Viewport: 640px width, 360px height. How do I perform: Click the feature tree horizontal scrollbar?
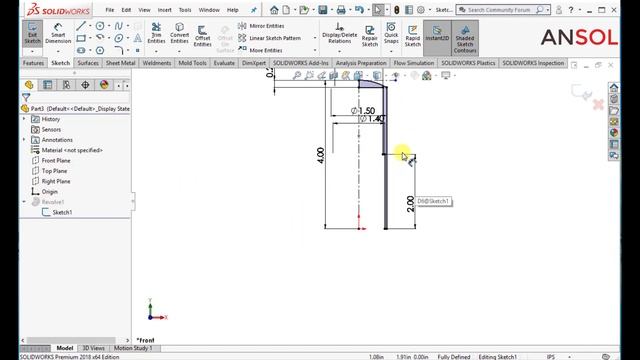[71, 340]
